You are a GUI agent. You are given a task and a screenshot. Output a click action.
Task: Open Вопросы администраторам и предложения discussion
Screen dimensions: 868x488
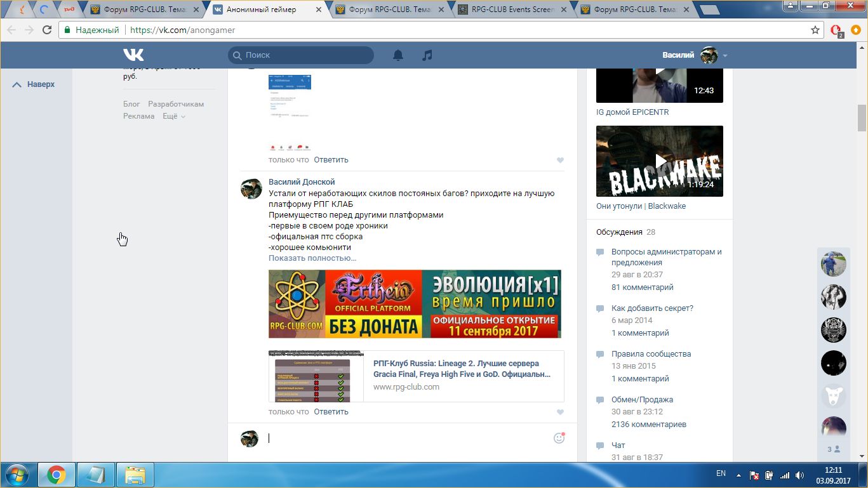[667, 257]
